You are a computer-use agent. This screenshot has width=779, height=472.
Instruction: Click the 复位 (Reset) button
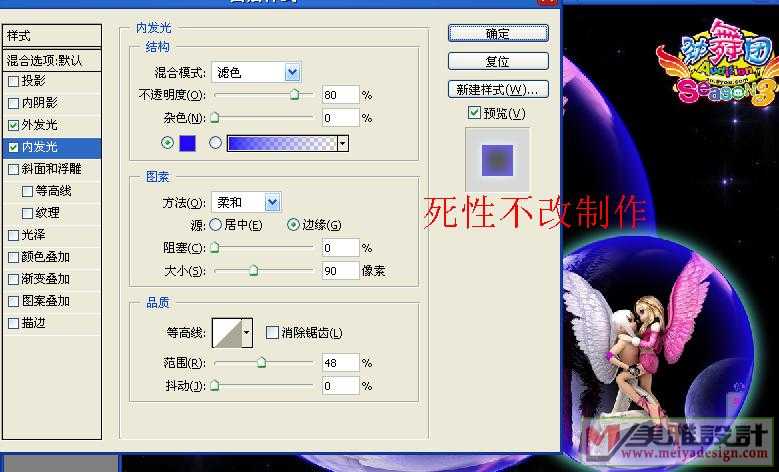(498, 62)
